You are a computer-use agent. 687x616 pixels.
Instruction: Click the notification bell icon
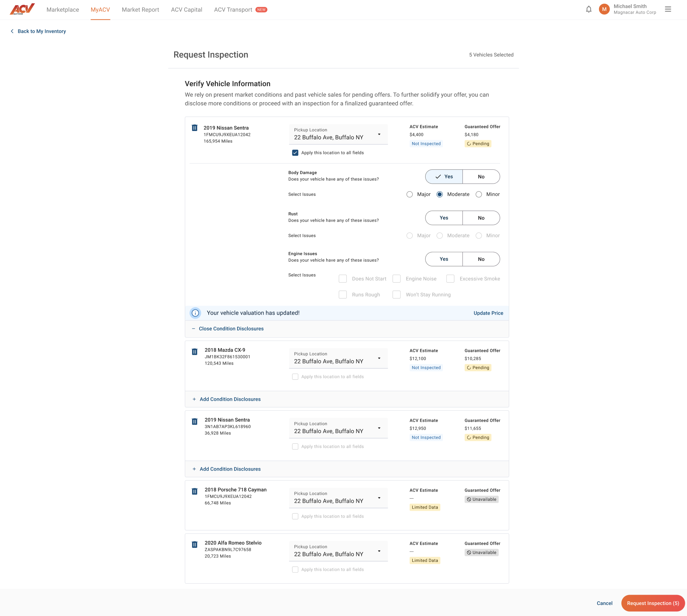pos(589,10)
